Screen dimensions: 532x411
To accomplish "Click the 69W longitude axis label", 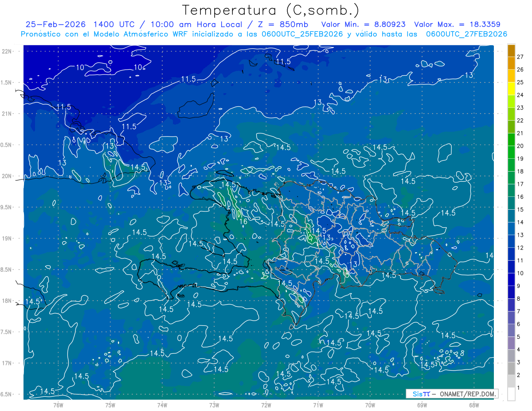I will (422, 405).
